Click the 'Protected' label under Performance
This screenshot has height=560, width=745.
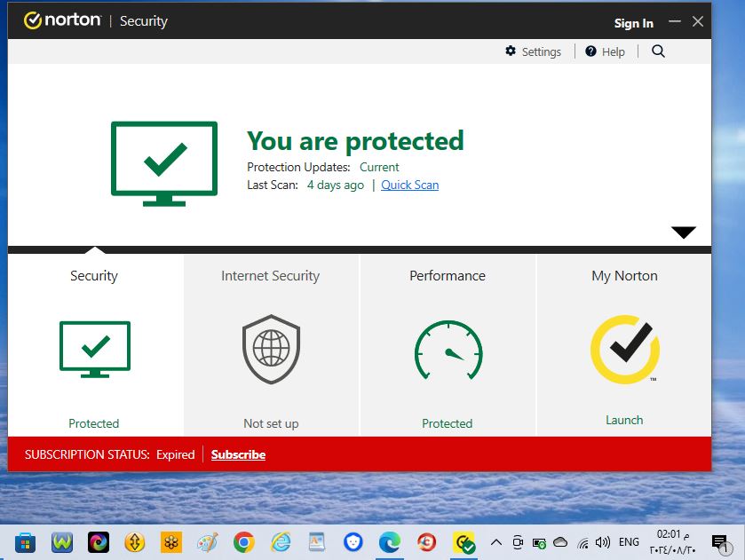pyautogui.click(x=448, y=423)
